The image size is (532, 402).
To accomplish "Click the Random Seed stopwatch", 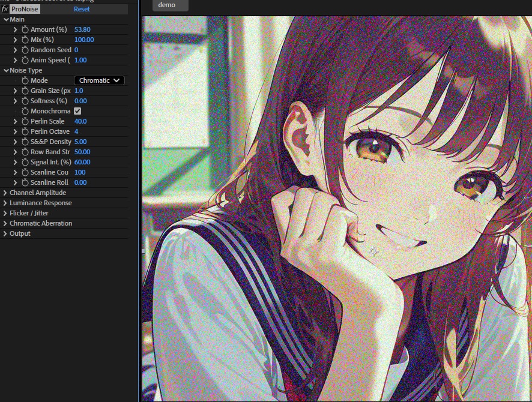I will [x=24, y=49].
